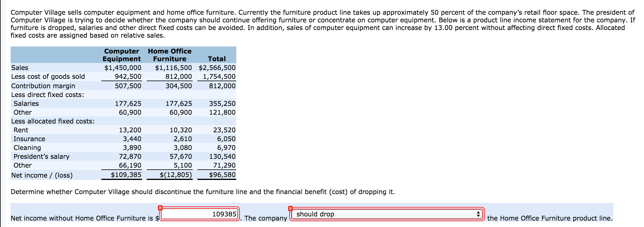Viewport: 644px width, 227px height.
Task: Click the 2,610 furniture insurance value
Action: coord(183,139)
